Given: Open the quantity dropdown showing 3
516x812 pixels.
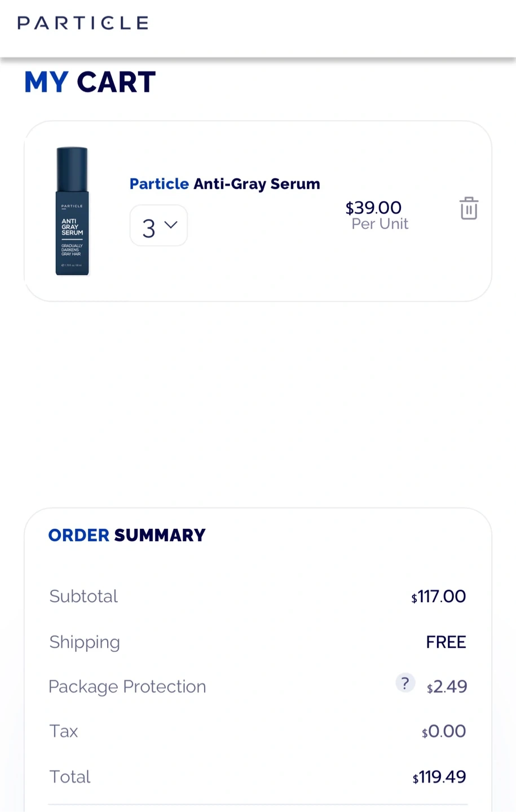Looking at the screenshot, I should tap(158, 226).
